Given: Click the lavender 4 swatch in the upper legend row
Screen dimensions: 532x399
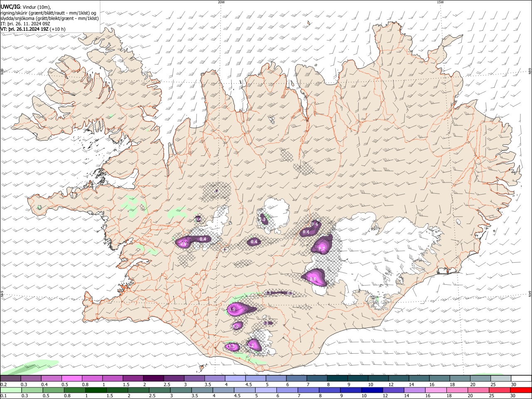Looking at the screenshot, I should click(235, 378).
